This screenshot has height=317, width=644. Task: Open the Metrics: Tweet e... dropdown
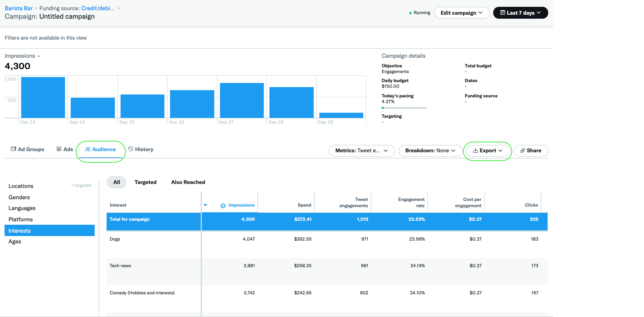click(362, 151)
